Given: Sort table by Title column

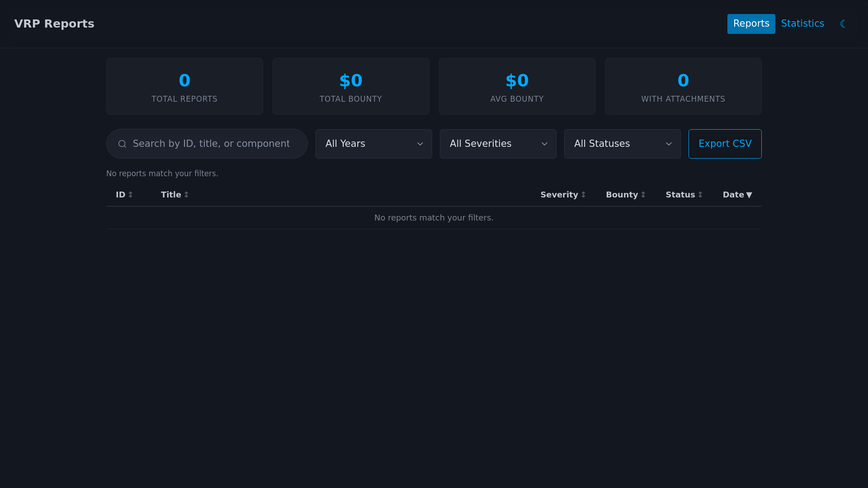Looking at the screenshot, I should click(175, 195).
